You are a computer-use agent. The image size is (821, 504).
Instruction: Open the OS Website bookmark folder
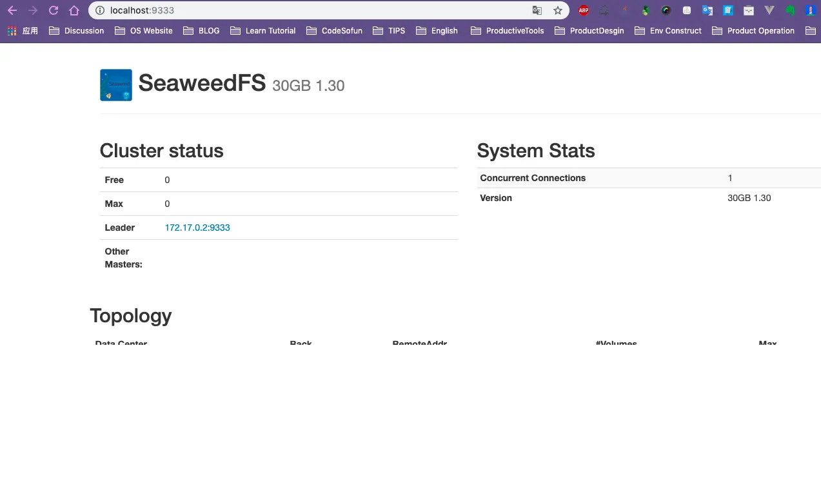(x=143, y=30)
